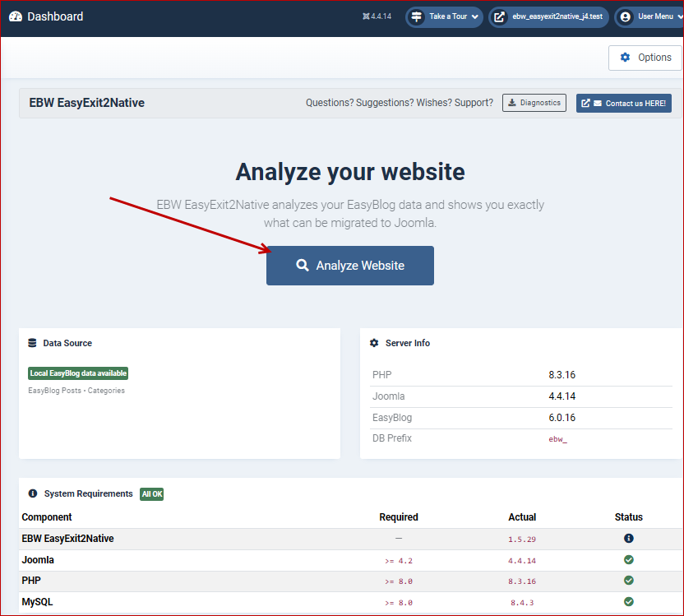Click the green check status icon for Joomla
Screen dimensions: 684x616
(x=628, y=559)
